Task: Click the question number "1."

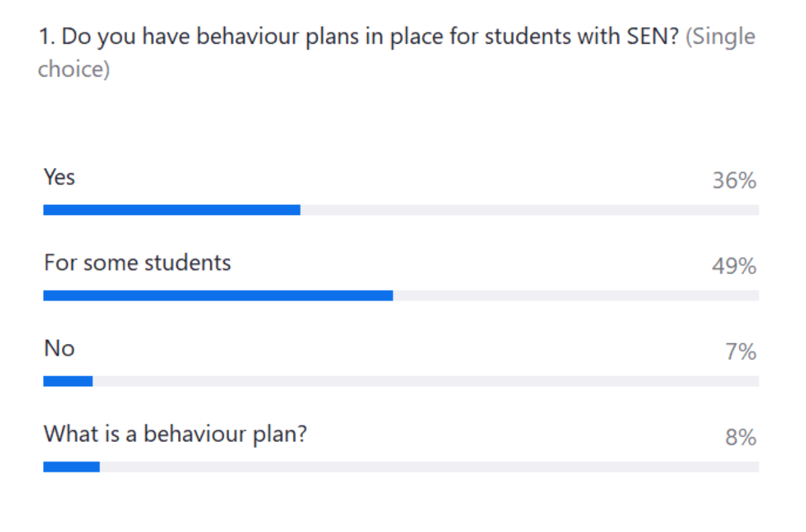Action: click(47, 37)
